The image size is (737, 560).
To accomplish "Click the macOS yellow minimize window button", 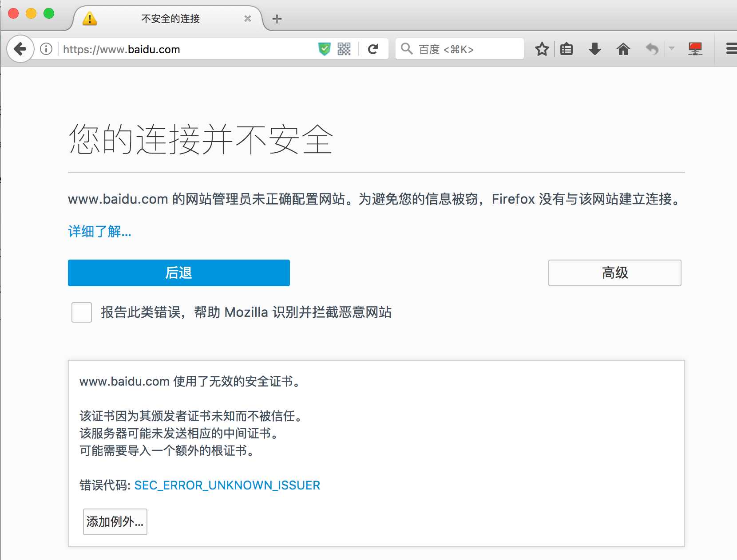I will [x=31, y=13].
